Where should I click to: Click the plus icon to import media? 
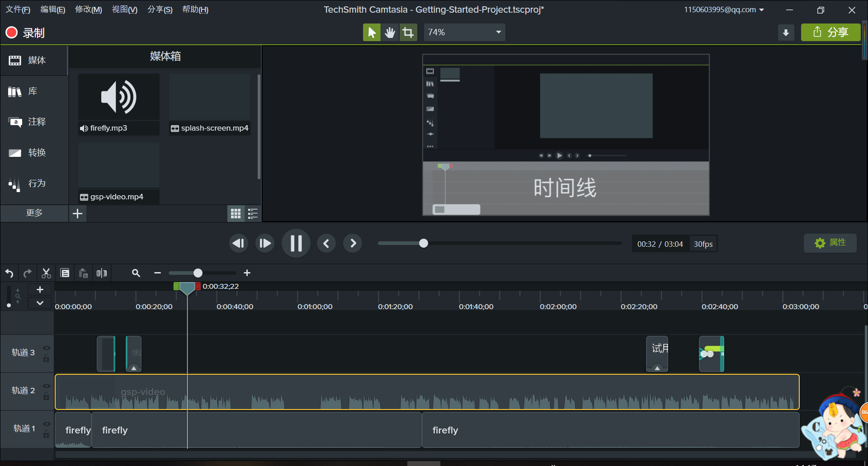point(77,213)
